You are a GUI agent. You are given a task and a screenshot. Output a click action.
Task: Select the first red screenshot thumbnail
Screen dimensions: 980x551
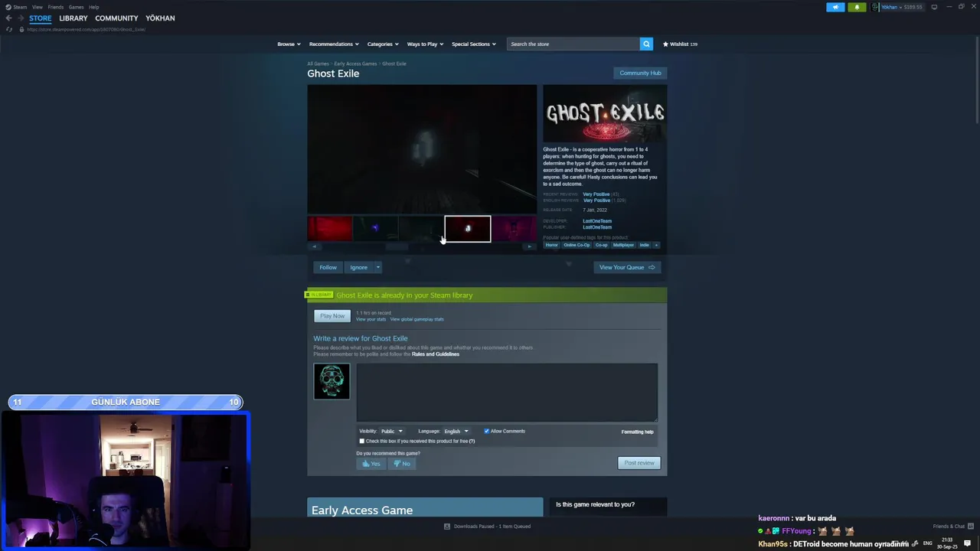[x=330, y=229]
